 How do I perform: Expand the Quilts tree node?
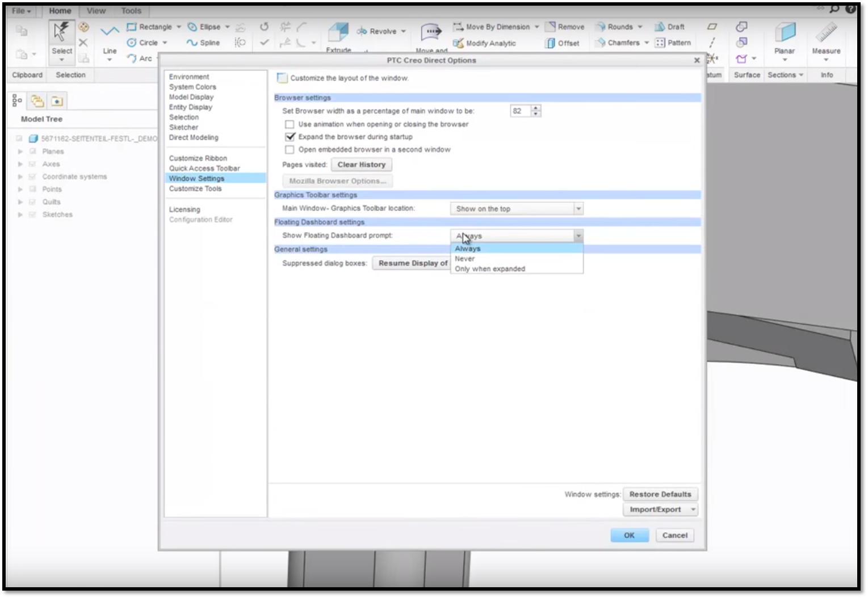pos(20,202)
